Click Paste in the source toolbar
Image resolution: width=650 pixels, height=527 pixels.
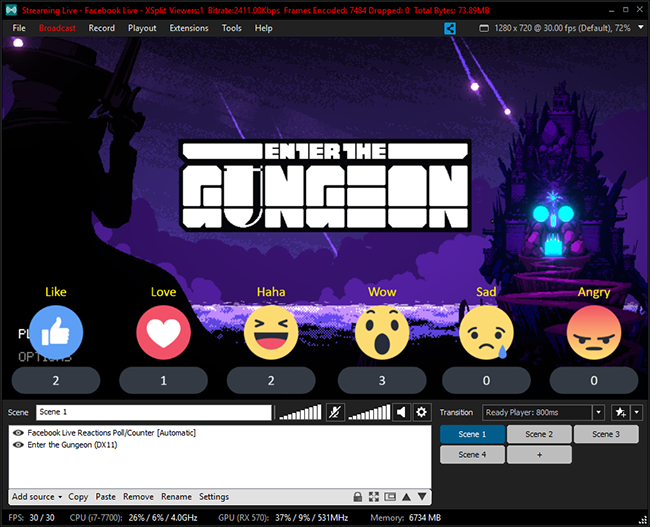pyautogui.click(x=106, y=497)
